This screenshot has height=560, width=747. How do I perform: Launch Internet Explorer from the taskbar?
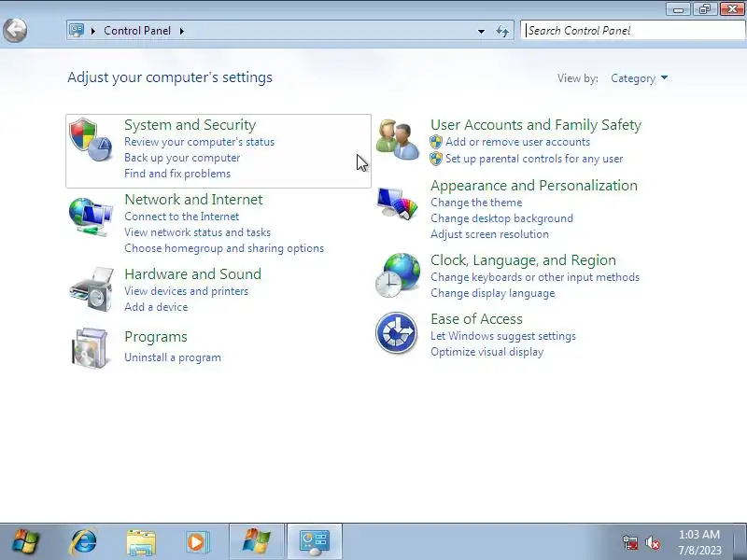tap(84, 542)
